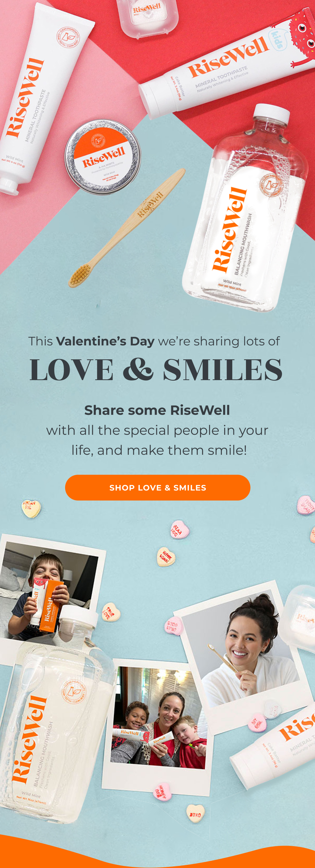Screen dimensions: 315x868
Task: Click the Share some RiseWell heading
Action: tap(157, 410)
